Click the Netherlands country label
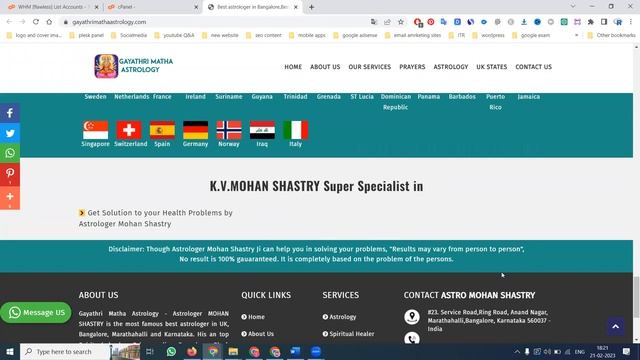 pyautogui.click(x=131, y=97)
